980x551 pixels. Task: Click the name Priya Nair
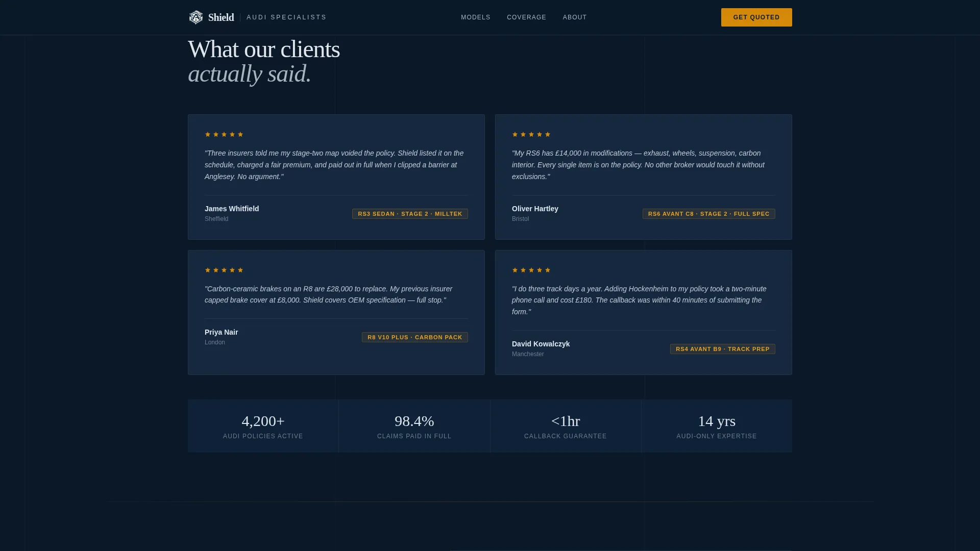[221, 332]
